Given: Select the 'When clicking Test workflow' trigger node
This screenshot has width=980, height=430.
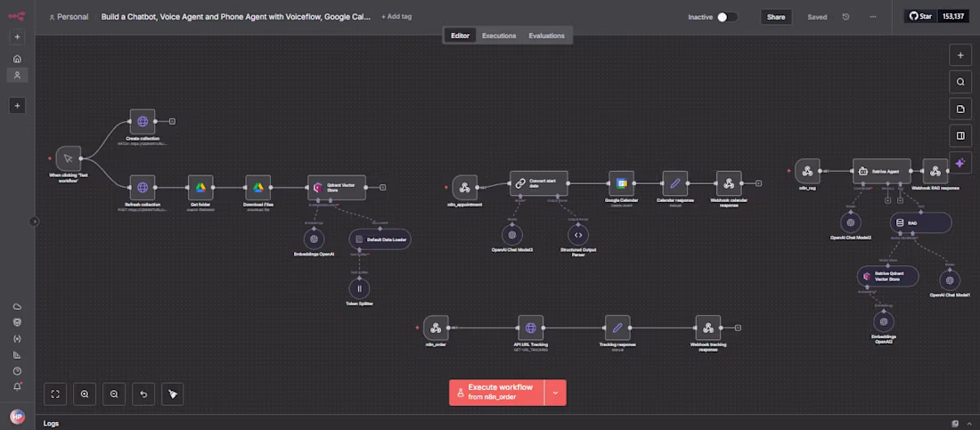Looking at the screenshot, I should tap(68, 158).
